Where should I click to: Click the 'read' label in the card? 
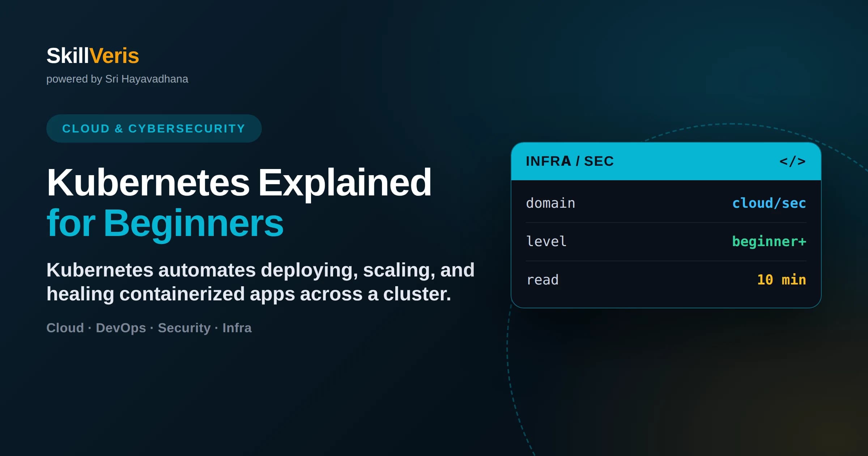[542, 280]
